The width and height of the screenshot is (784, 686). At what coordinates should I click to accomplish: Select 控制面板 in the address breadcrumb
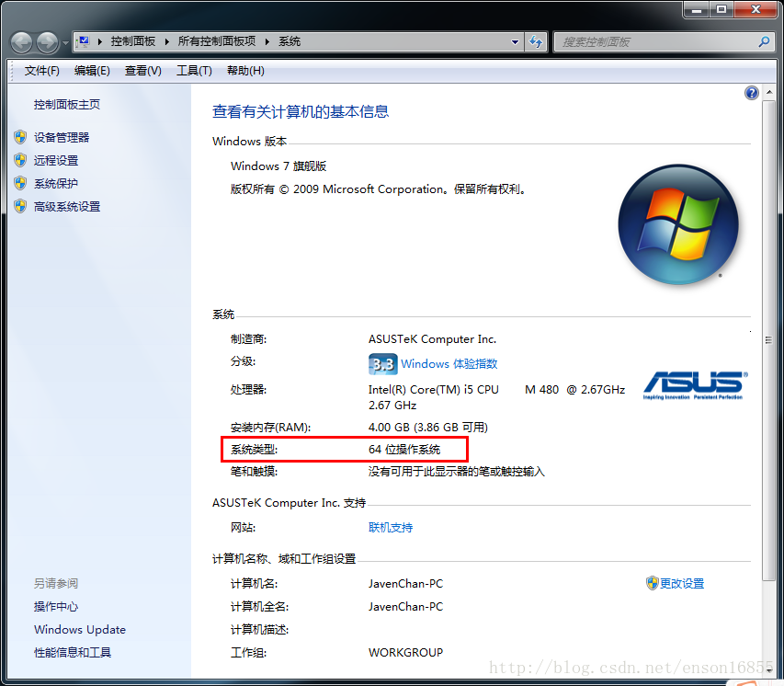133,41
